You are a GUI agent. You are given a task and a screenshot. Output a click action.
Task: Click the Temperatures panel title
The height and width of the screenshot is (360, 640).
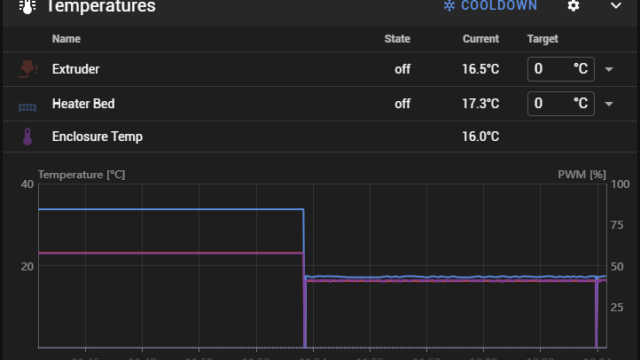tap(101, 6)
